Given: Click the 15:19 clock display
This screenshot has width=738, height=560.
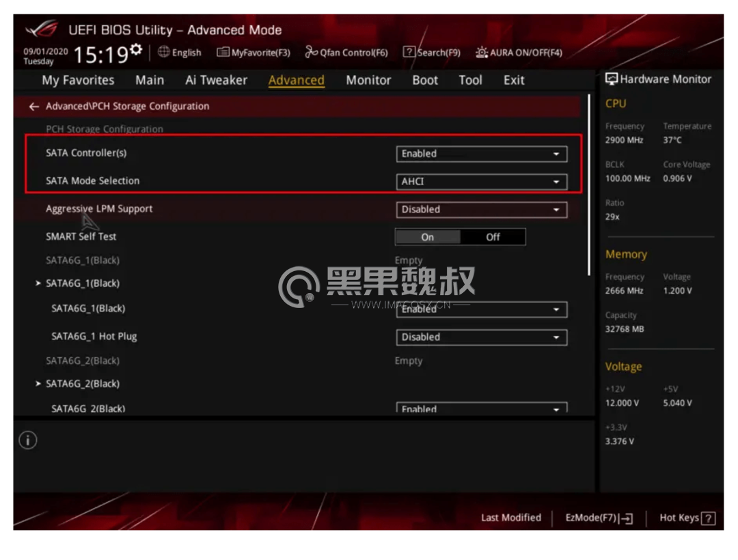Looking at the screenshot, I should (101, 55).
